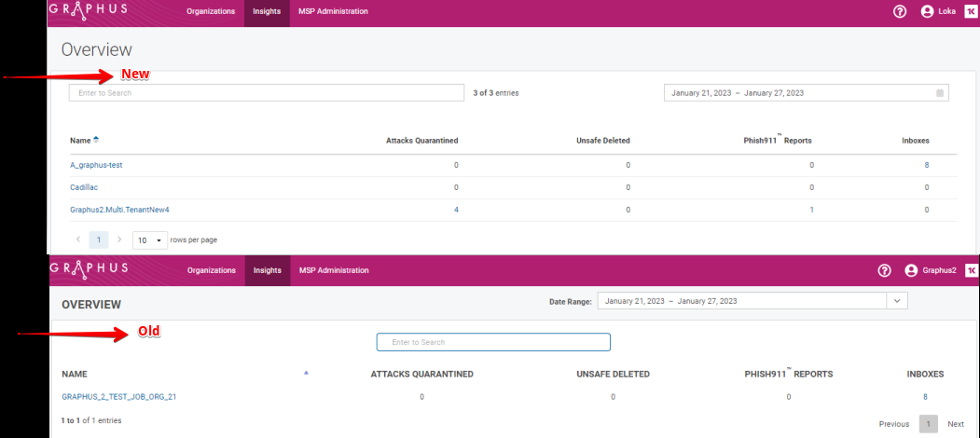The width and height of the screenshot is (980, 438).
Task: Select page 1 in Old pagination
Action: [x=928, y=424]
